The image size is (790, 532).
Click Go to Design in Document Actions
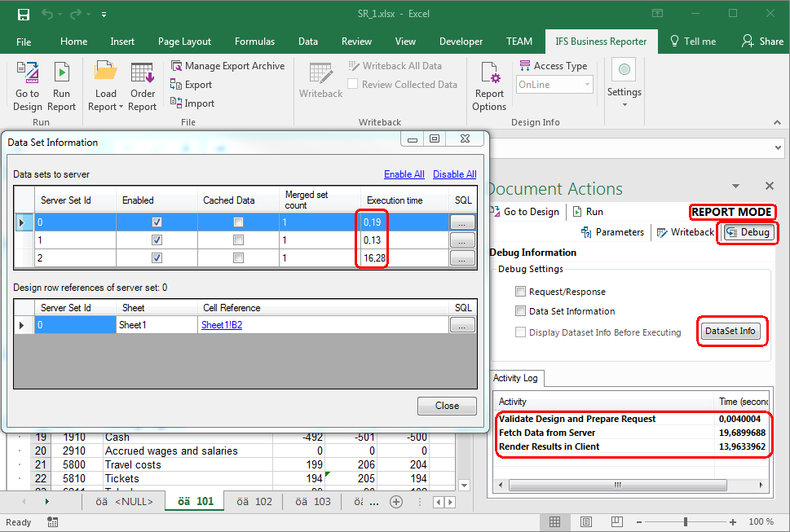click(x=525, y=212)
